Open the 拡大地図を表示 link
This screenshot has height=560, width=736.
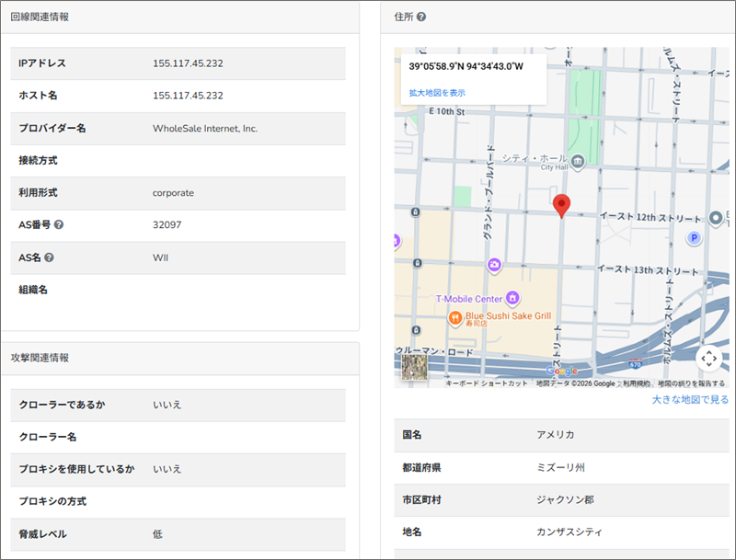click(x=437, y=93)
